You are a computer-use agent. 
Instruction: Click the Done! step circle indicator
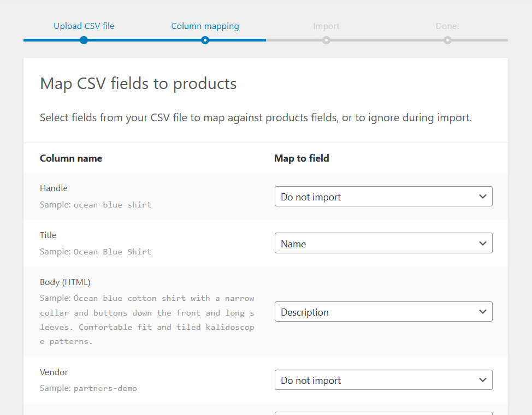[x=447, y=40]
